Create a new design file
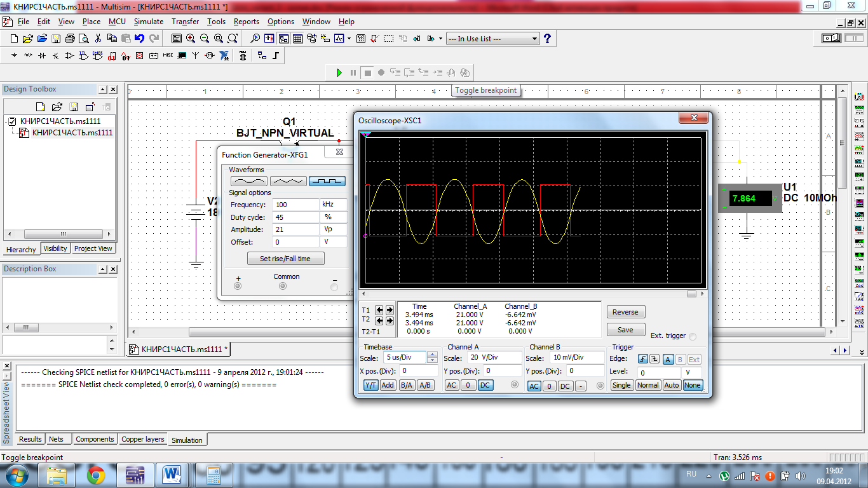Image resolution: width=868 pixels, height=488 pixels. point(14,39)
